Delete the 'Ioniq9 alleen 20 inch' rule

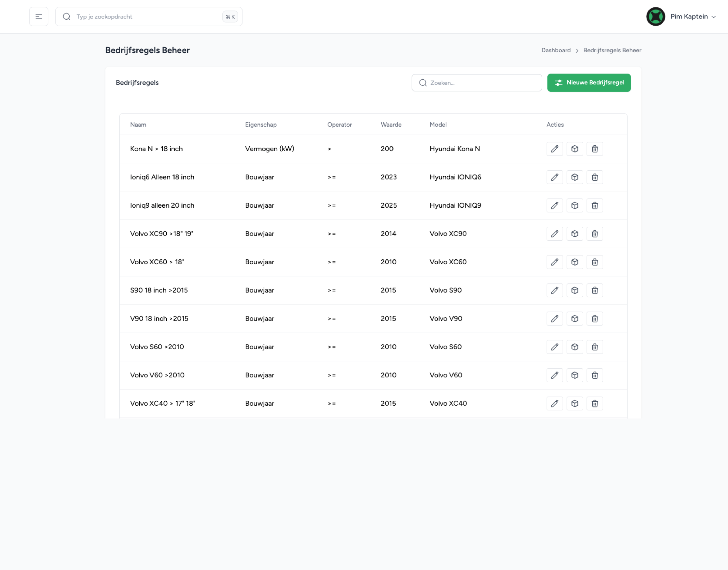595,206
